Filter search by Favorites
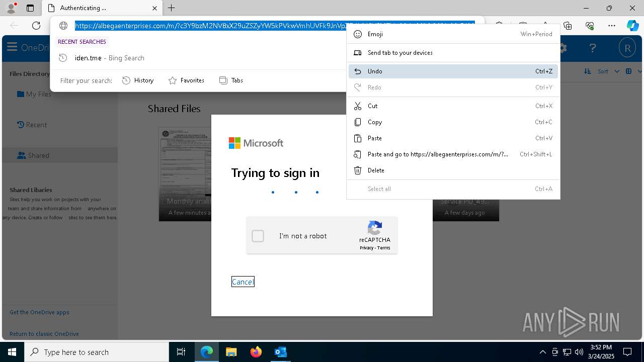Image resolution: width=644 pixels, height=362 pixels. (x=186, y=80)
